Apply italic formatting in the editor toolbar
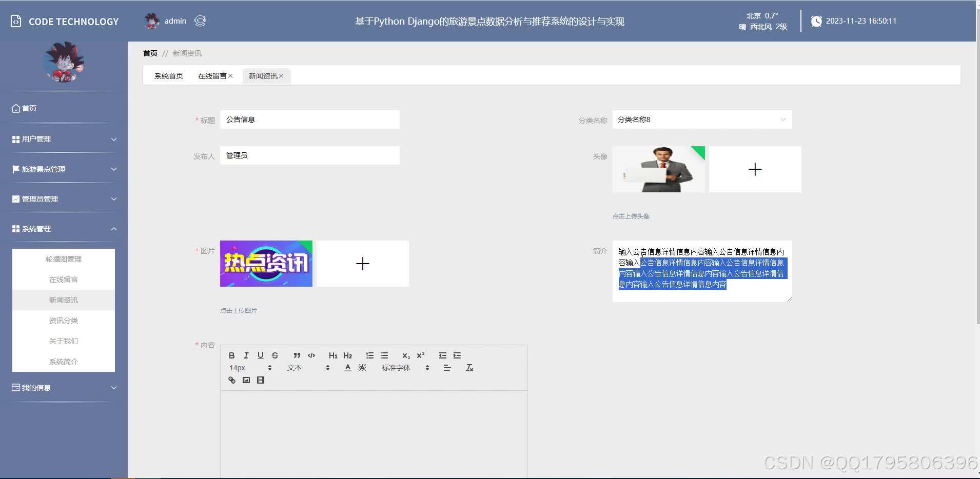 pos(246,355)
